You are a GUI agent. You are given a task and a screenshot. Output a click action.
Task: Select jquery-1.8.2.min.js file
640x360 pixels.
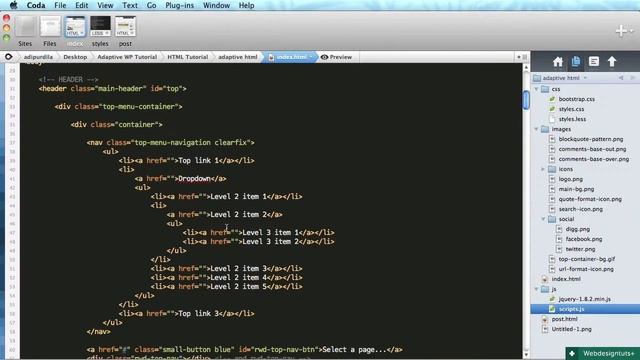584,299
